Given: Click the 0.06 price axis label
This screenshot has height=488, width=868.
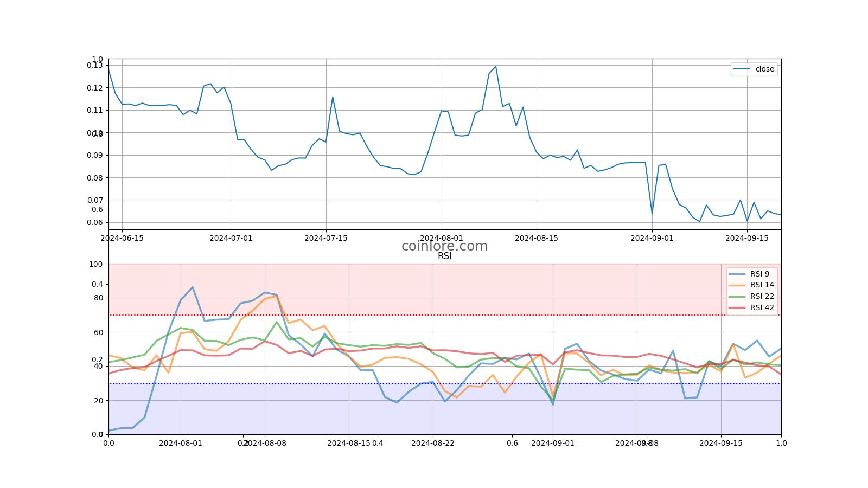Looking at the screenshot, I should pos(94,222).
